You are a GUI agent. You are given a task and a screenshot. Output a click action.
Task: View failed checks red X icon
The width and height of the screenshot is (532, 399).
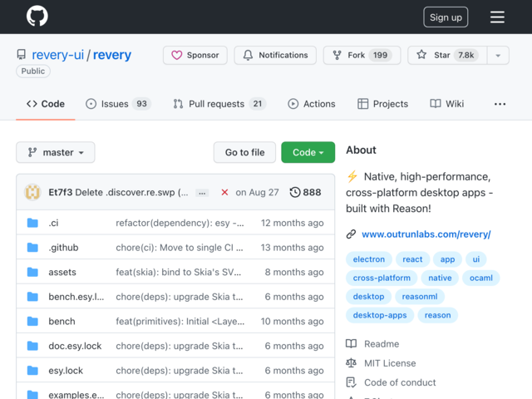224,192
